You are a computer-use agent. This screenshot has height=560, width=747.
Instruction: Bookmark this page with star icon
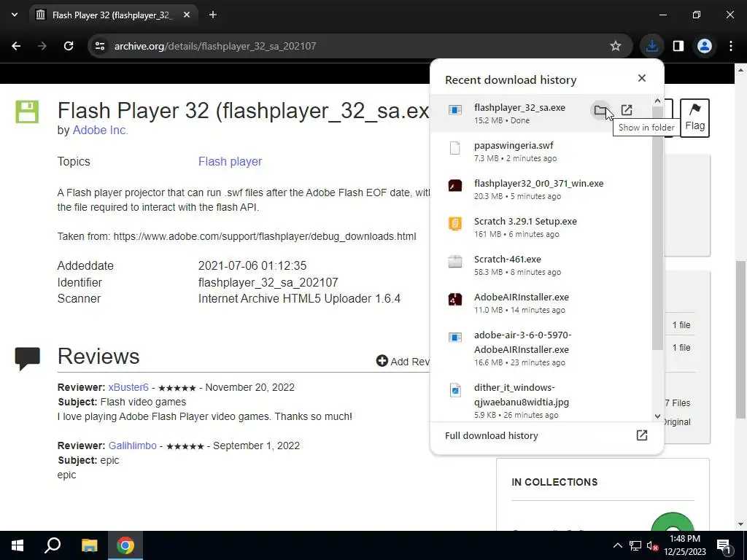coord(616,46)
